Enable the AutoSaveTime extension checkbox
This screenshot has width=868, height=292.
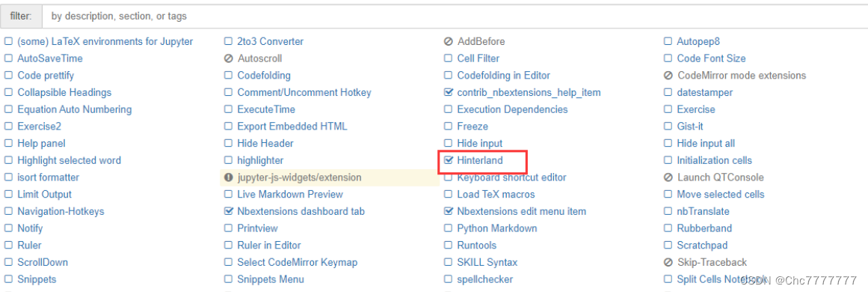(x=7, y=58)
